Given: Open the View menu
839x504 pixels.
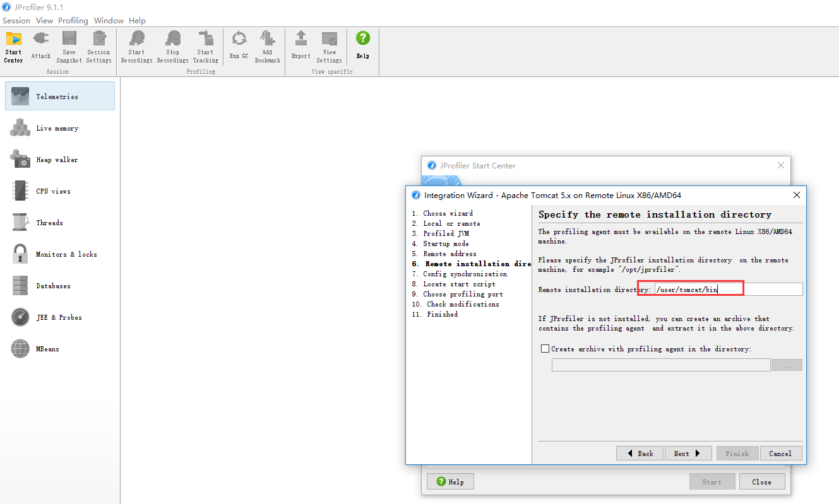Looking at the screenshot, I should tap(44, 20).
